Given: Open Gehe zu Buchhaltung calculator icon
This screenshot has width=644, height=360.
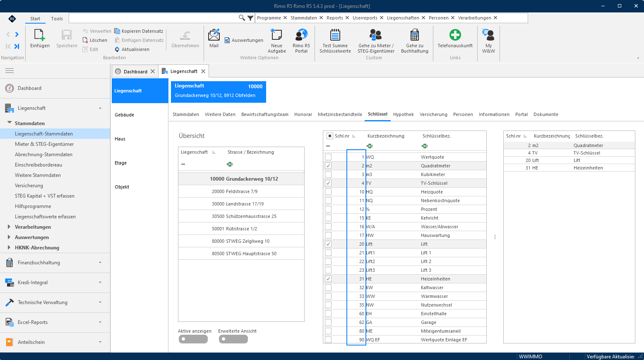Looking at the screenshot, I should [415, 35].
